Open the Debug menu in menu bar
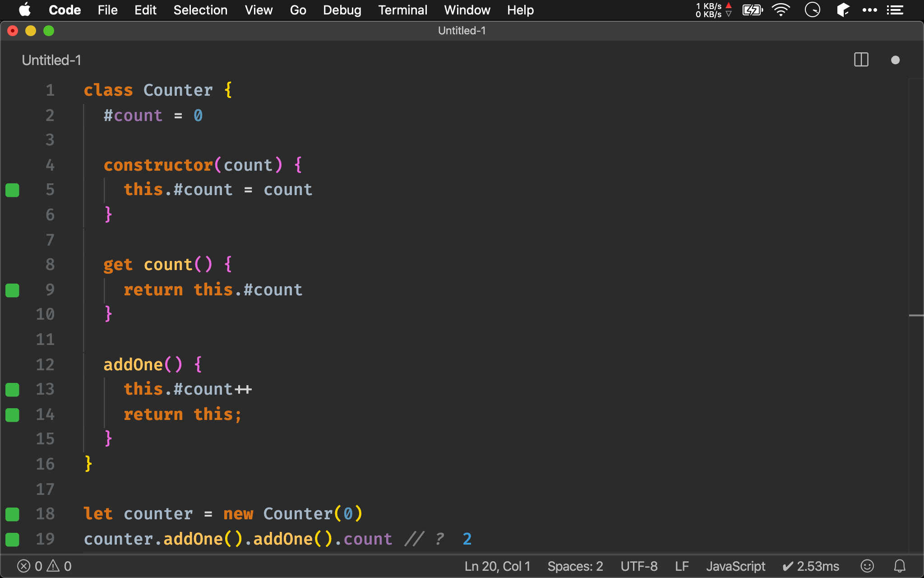924x578 pixels. coord(341,10)
